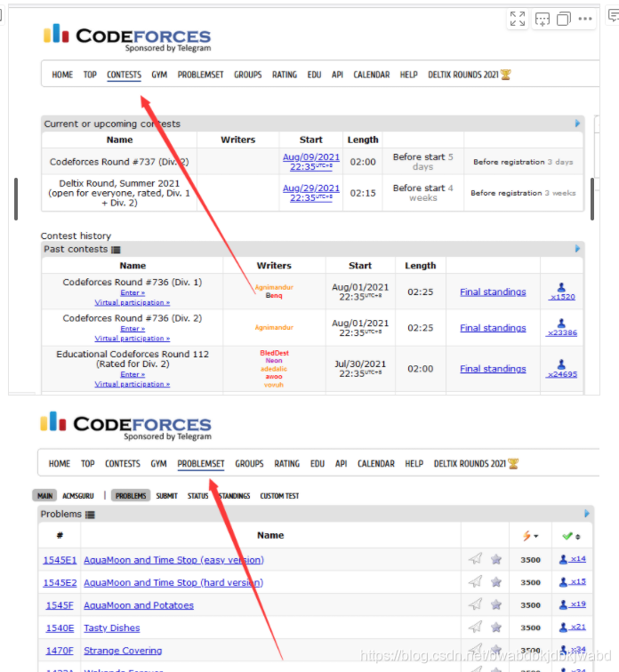619x672 pixels.
Task: Open Aug/29/2021 22:35 start time link
Action: (310, 193)
